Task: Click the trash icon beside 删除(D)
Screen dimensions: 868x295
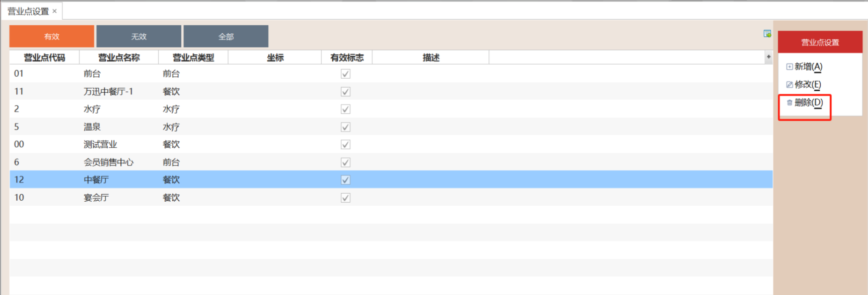Action: pos(789,102)
